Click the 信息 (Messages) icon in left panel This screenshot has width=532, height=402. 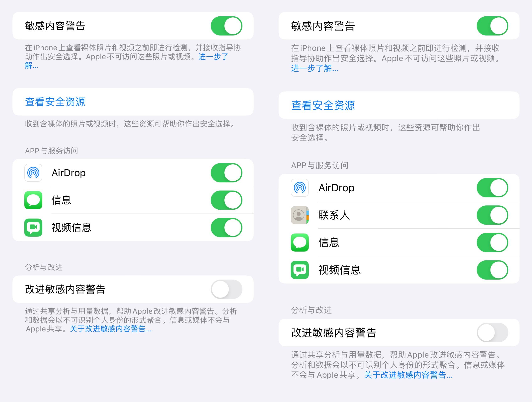coord(33,200)
